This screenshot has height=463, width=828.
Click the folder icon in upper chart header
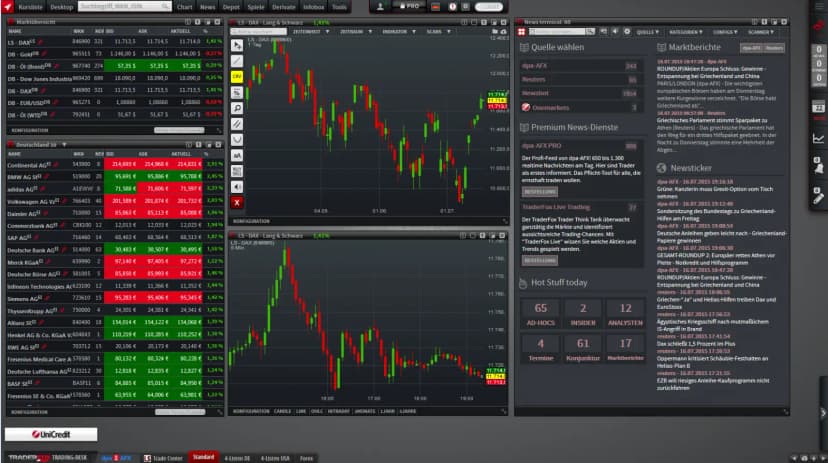(495, 32)
